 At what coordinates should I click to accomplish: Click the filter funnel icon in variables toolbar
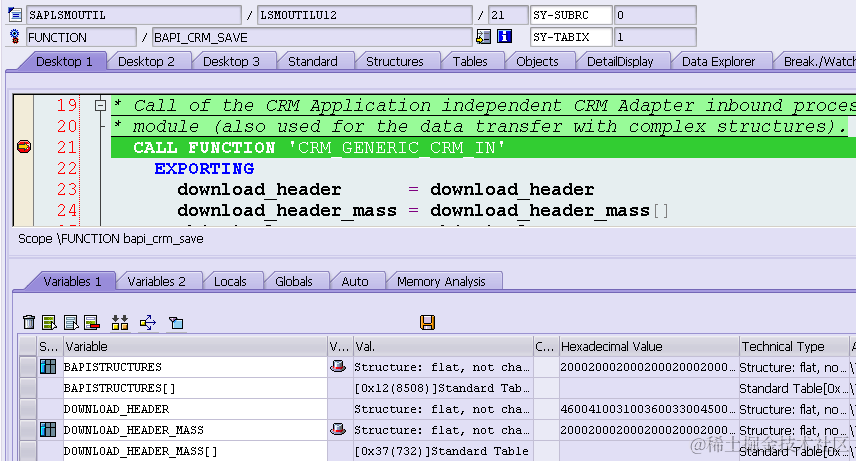[176, 323]
